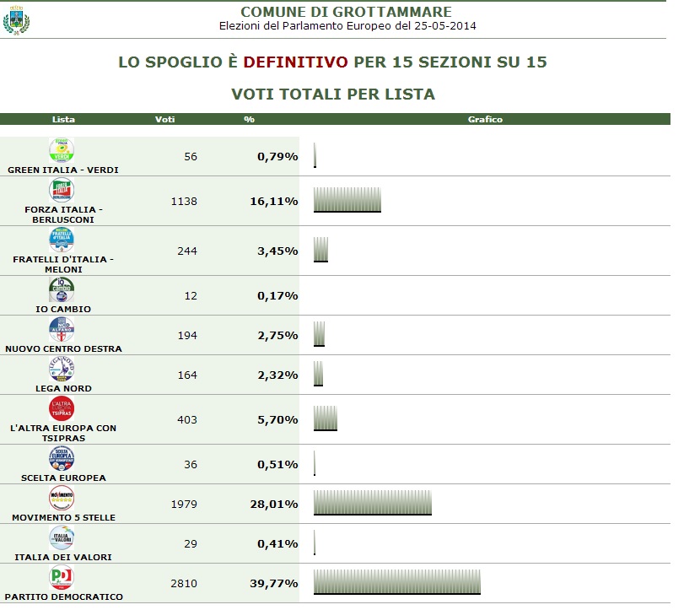Click the Partito Democratico logo
Image resolution: width=700 pixels, height=610 pixels.
click(62, 577)
